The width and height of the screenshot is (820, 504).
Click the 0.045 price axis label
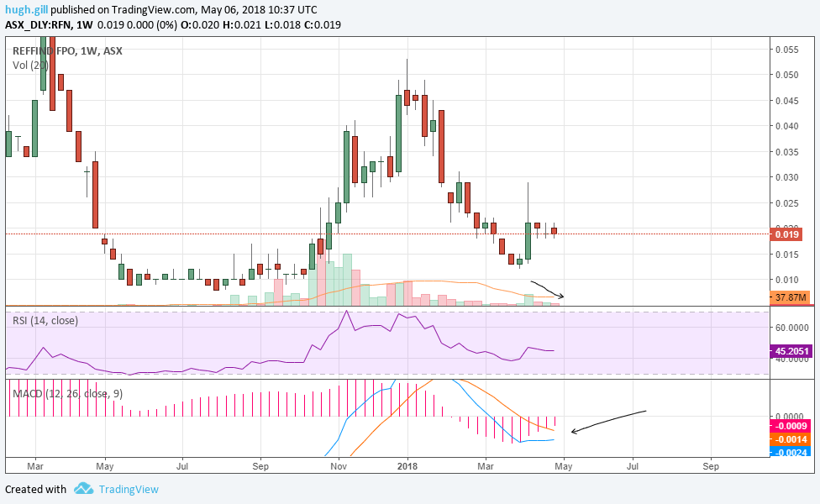[787, 101]
